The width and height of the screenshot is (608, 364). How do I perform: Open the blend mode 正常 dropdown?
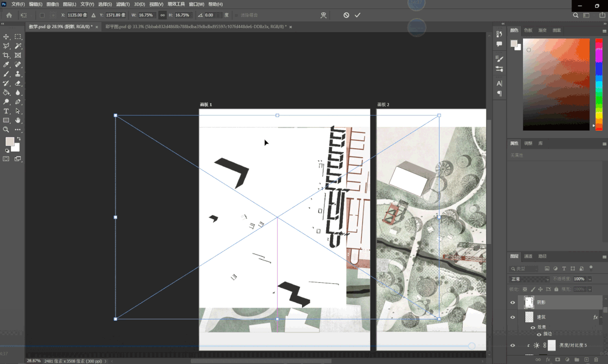[529, 279]
